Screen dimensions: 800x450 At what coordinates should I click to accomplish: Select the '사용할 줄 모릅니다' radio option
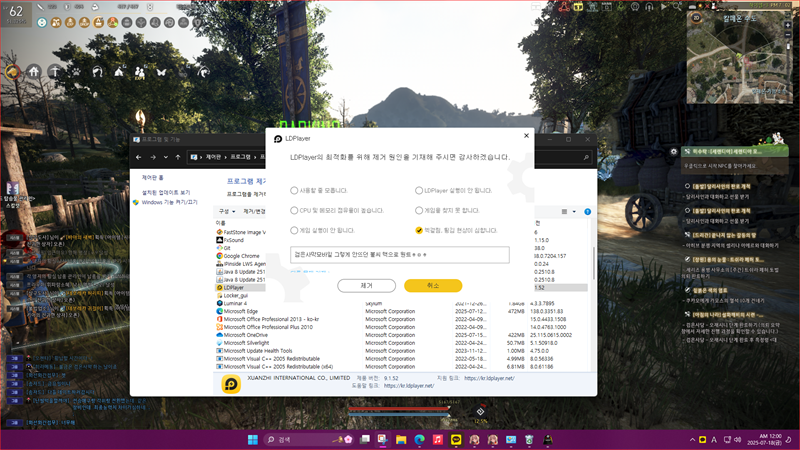294,190
